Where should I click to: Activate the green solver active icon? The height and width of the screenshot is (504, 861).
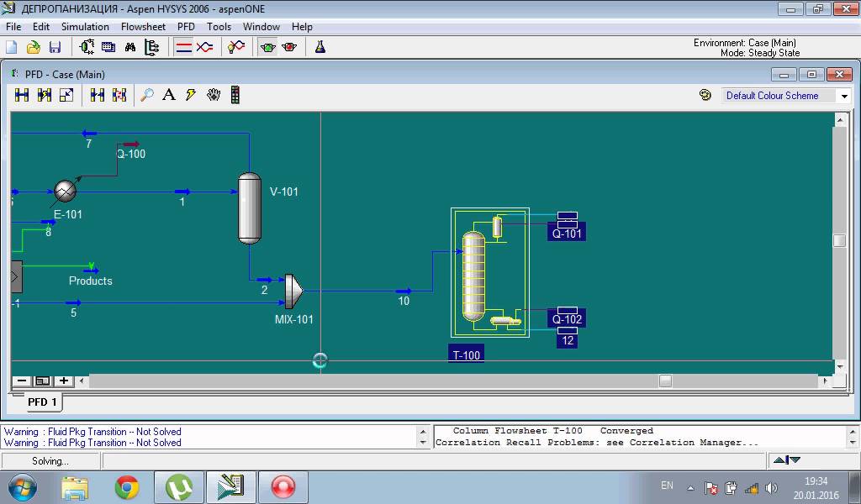pyautogui.click(x=268, y=47)
